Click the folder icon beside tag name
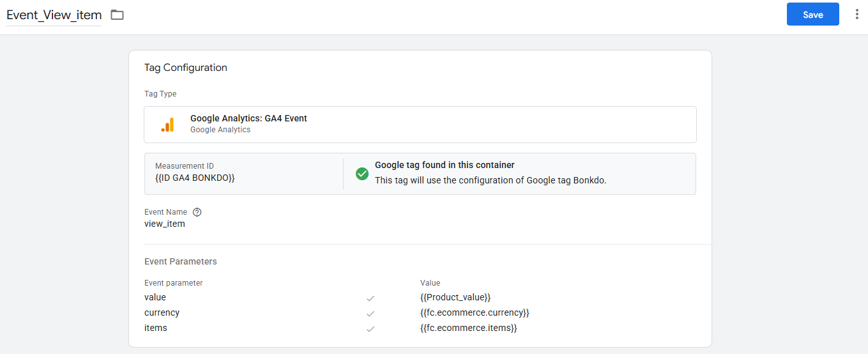The width and height of the screenshot is (868, 354). click(x=117, y=15)
